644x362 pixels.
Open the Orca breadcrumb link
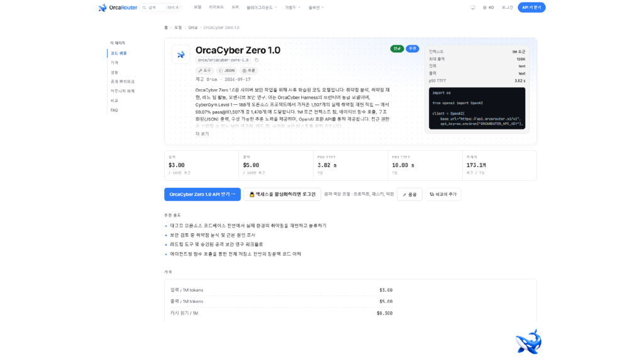click(x=192, y=28)
